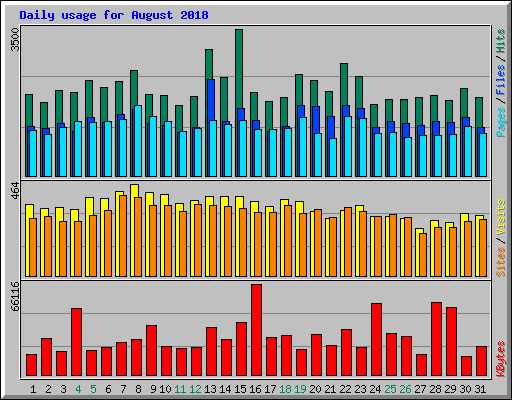Click day 6 on the date axis

click(108, 389)
